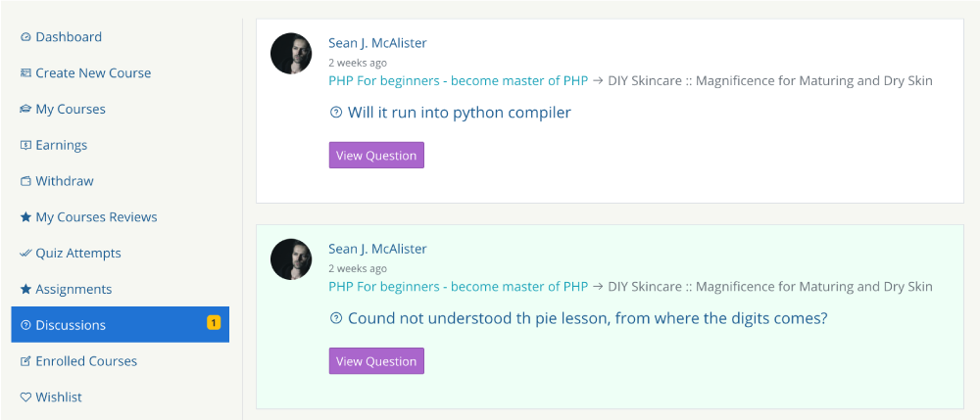Open 'Cound not understood th pie lesson' title
Viewport: 980px width, 420px height.
coord(587,319)
